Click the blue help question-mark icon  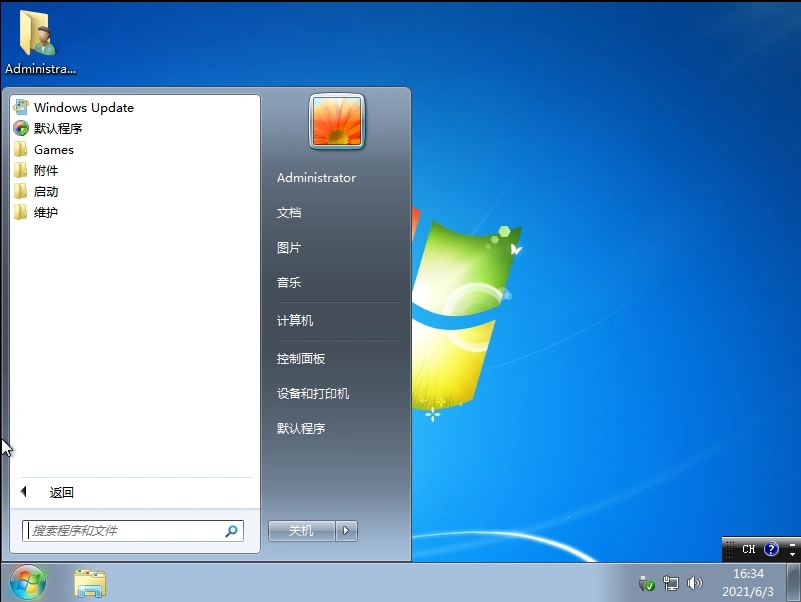769,549
